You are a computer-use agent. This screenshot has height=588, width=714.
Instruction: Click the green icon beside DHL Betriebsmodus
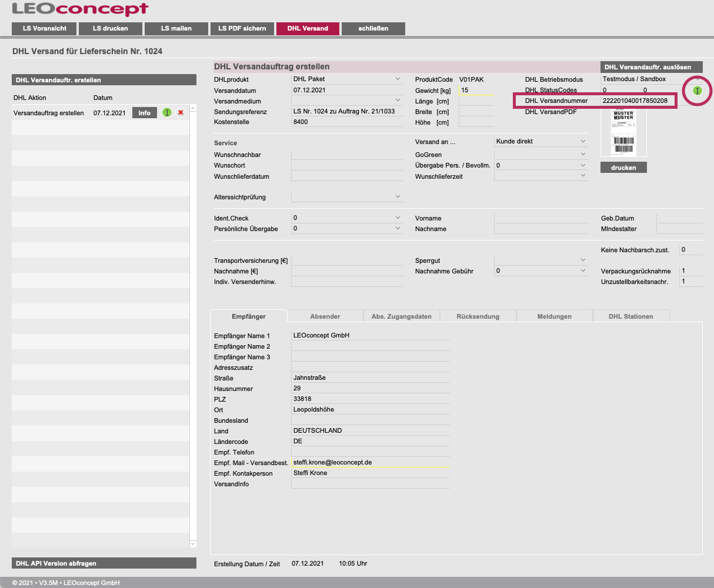[698, 91]
